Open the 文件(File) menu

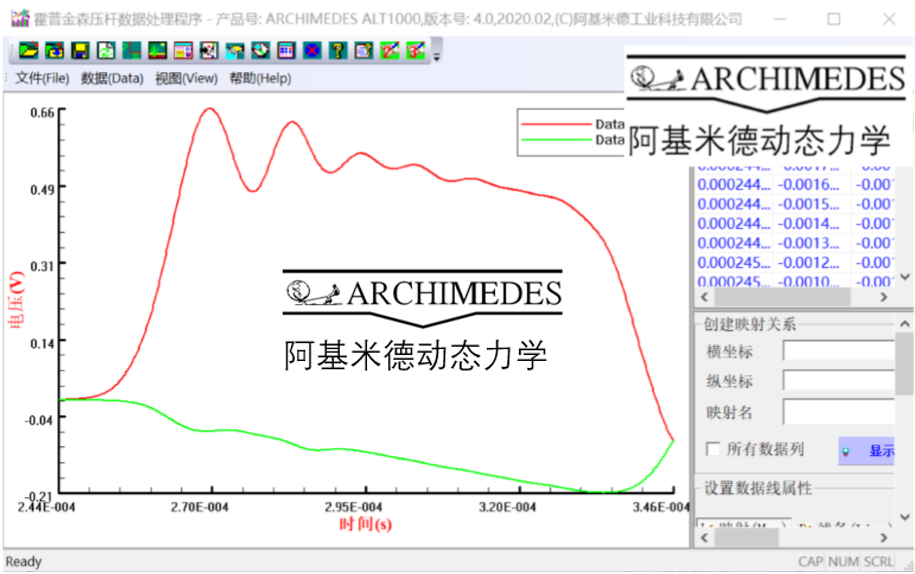coord(42,78)
